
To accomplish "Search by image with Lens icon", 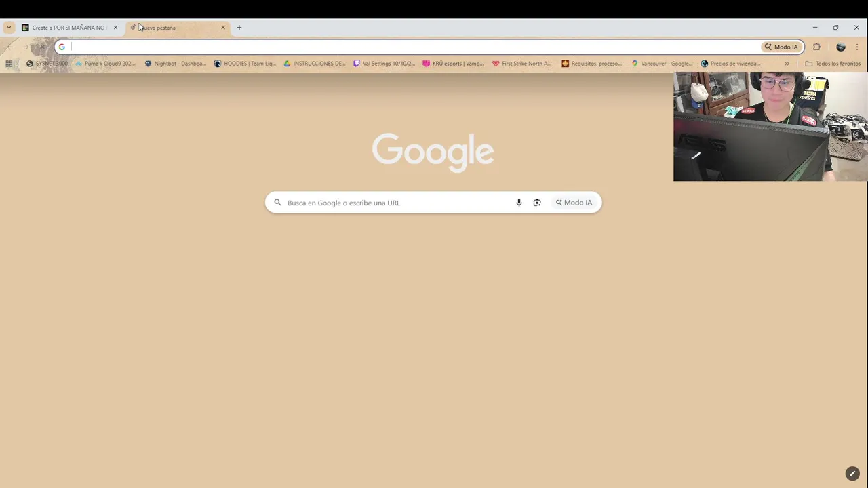I will point(537,203).
